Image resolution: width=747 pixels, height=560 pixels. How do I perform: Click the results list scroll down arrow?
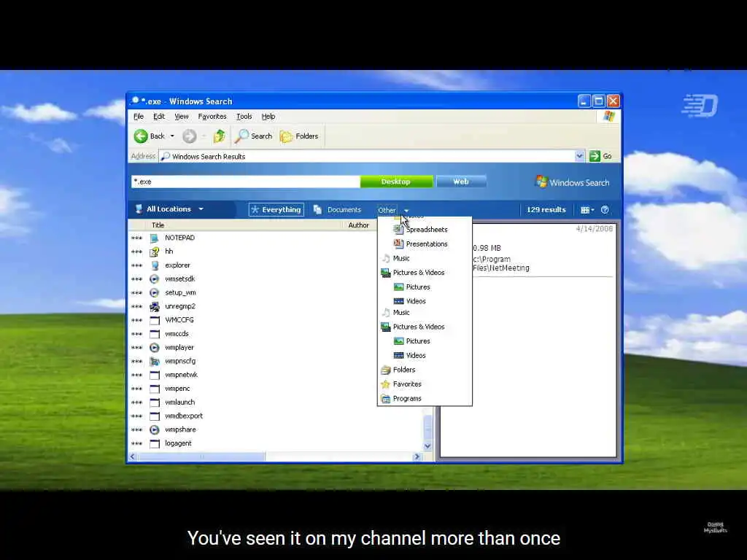point(427,446)
